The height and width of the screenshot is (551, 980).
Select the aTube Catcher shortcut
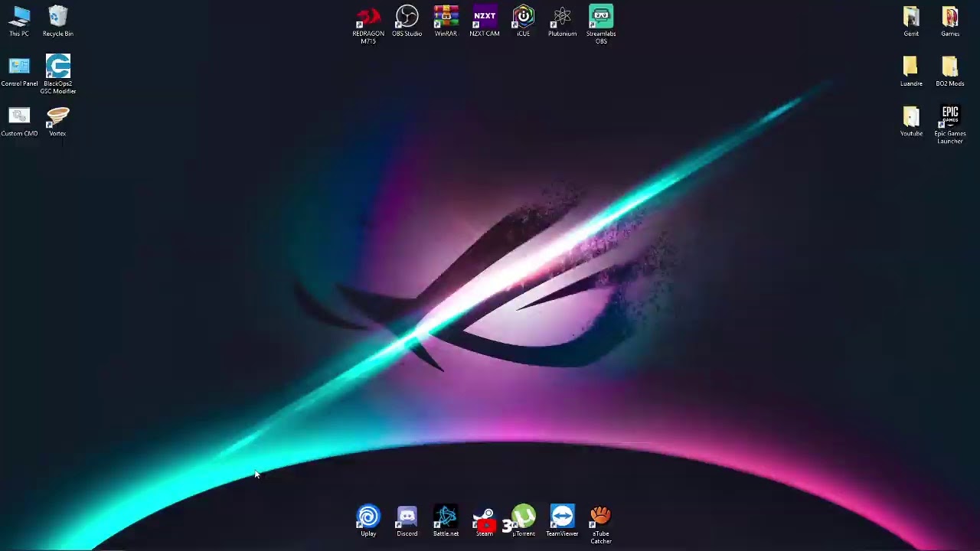tap(601, 525)
